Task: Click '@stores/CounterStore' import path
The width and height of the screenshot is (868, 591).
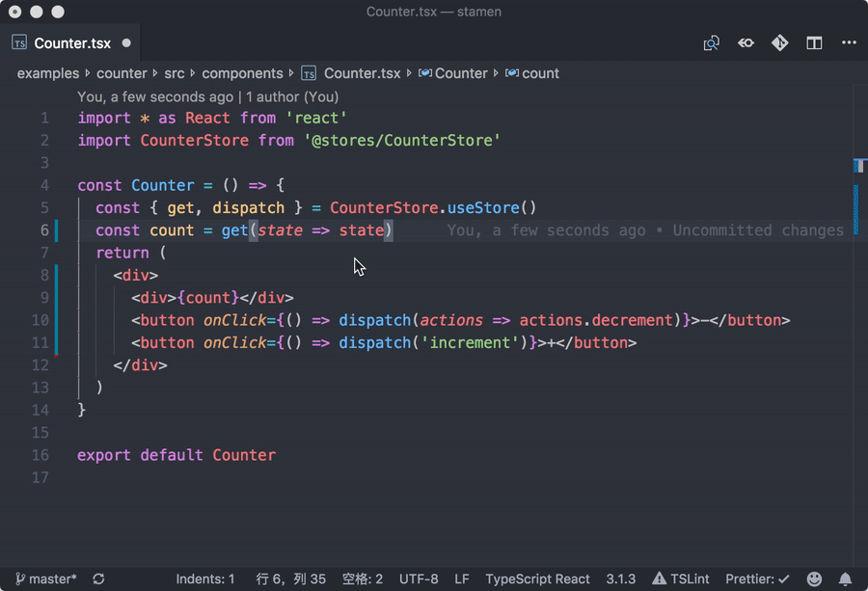Action: 402,141
